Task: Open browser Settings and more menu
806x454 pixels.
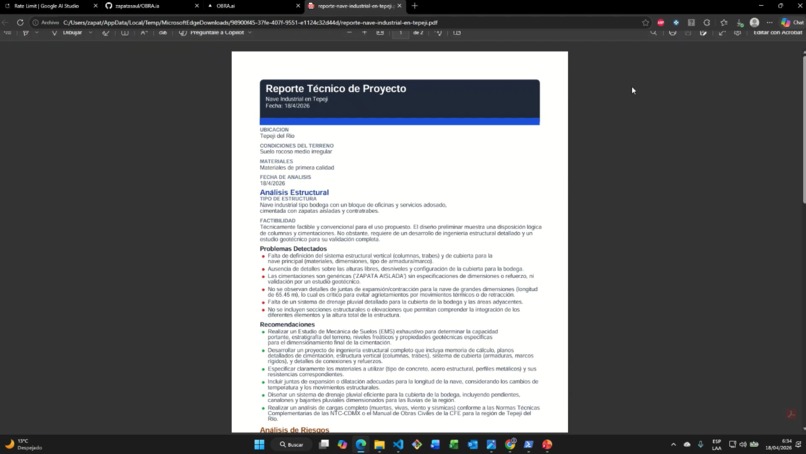Action: point(770,23)
